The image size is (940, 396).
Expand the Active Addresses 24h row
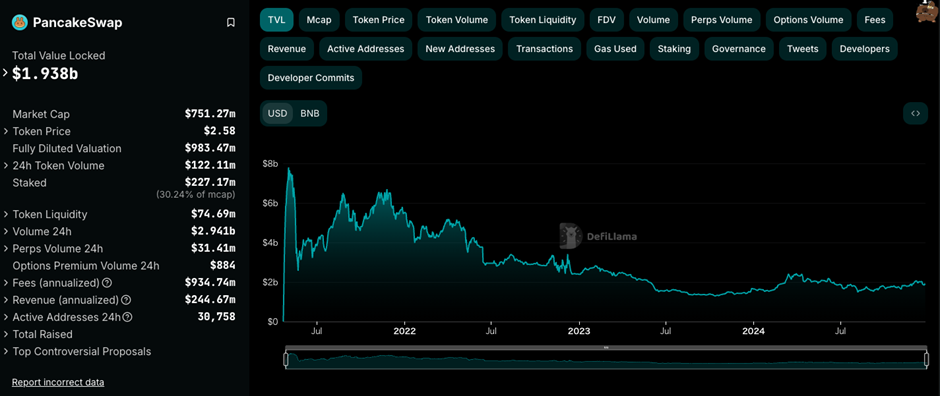[5, 318]
